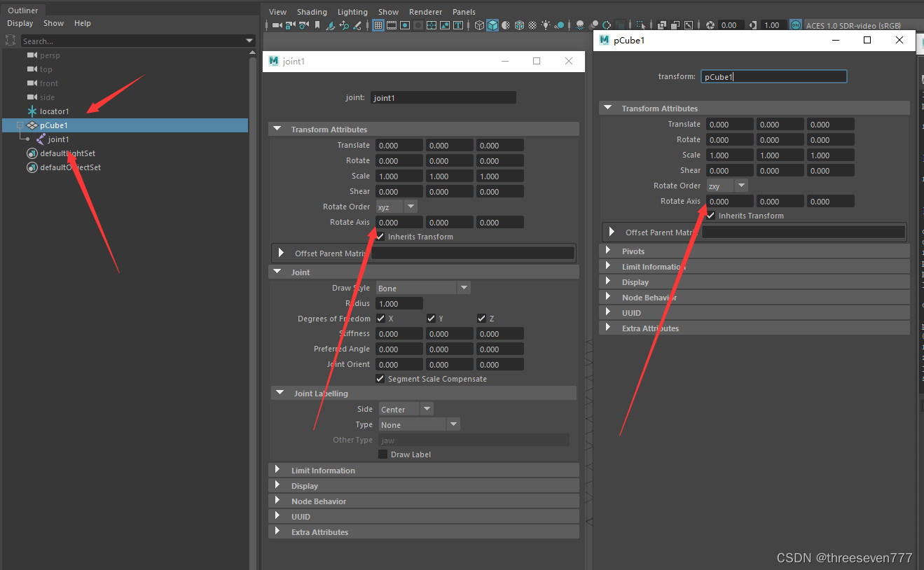Uncheck Inherits Transform in pCube1 window
This screenshot has width=924, height=570.
711,216
